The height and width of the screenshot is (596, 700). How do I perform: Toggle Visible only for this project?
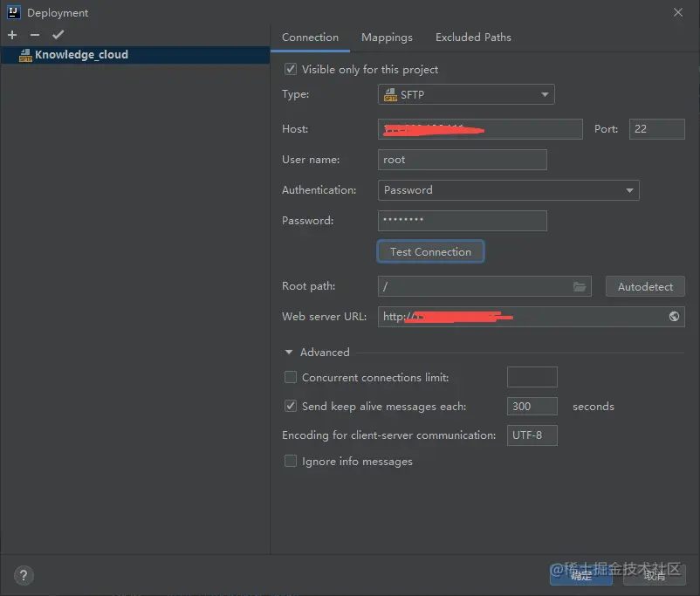pyautogui.click(x=291, y=69)
